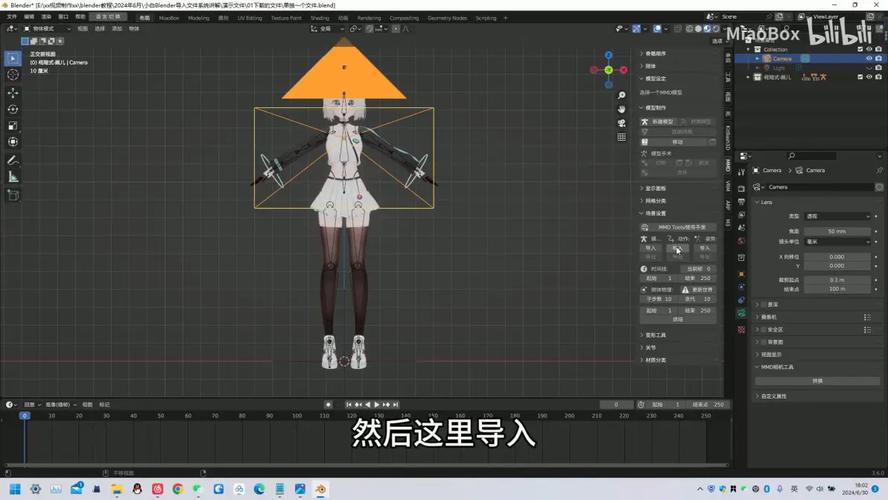Open the Object Constraints properties tab icon
The image size is (888, 500).
[741, 300]
